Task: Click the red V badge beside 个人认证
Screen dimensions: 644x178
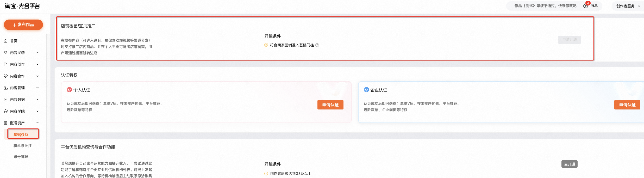Action: click(69, 90)
